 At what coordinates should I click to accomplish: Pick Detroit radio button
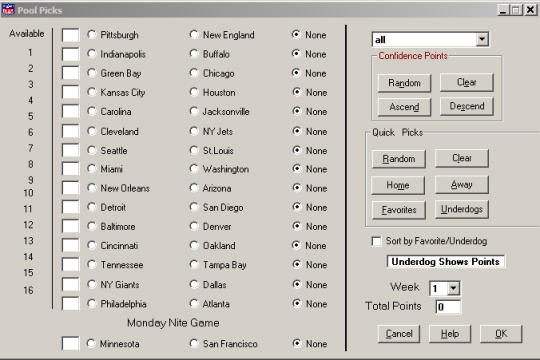pyautogui.click(x=92, y=207)
